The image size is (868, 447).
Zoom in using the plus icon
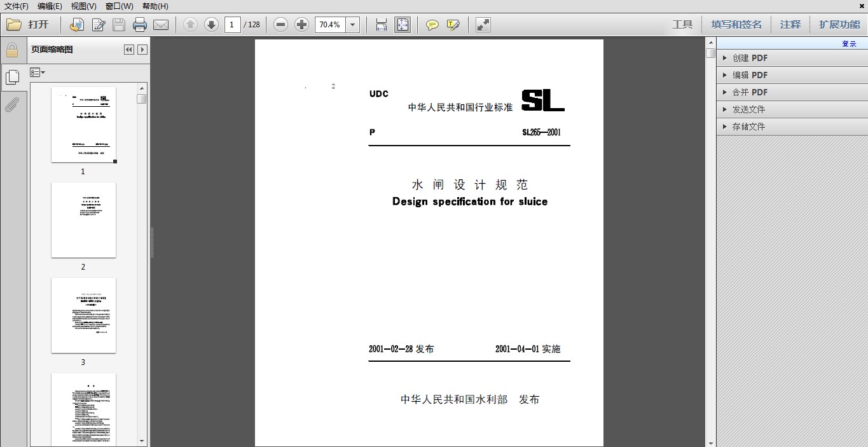pyautogui.click(x=301, y=25)
